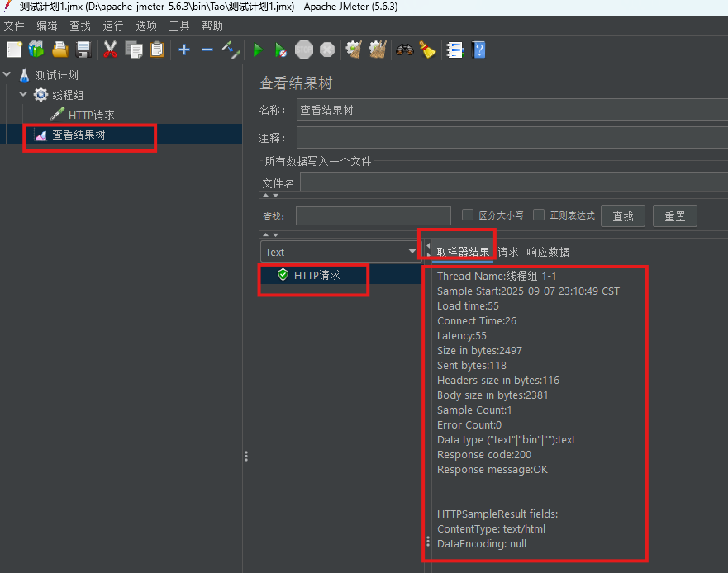Screen dimensions: 728x573
Task: Click the Connect Time:26 line
Action: (x=477, y=320)
